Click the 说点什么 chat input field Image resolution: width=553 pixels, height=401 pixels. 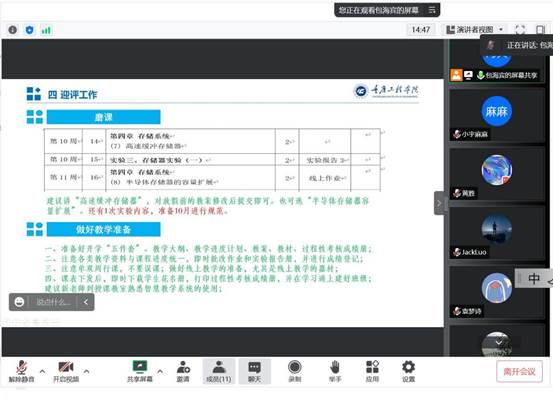(54, 302)
